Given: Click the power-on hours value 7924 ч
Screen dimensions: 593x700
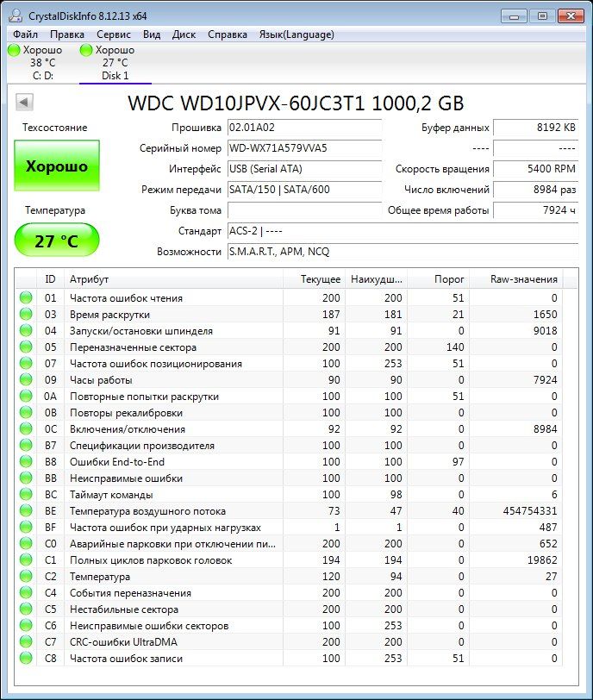Looking at the screenshot, I should coord(536,210).
